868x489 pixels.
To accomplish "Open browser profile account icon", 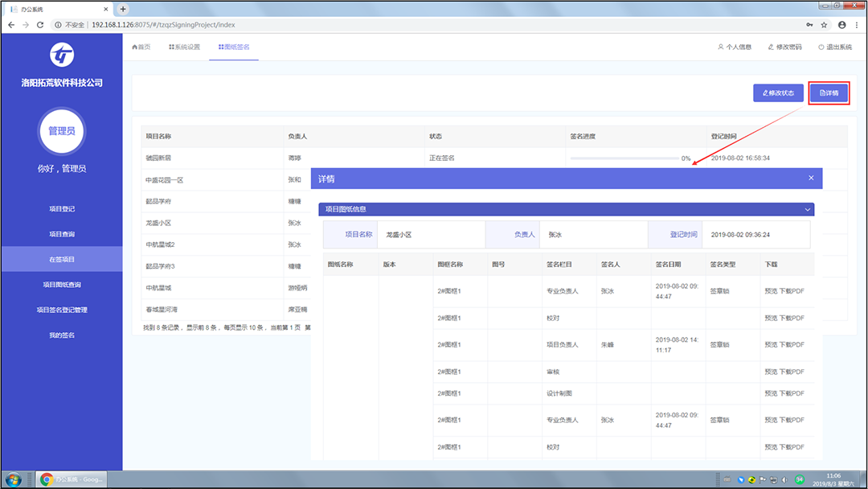I will point(842,25).
